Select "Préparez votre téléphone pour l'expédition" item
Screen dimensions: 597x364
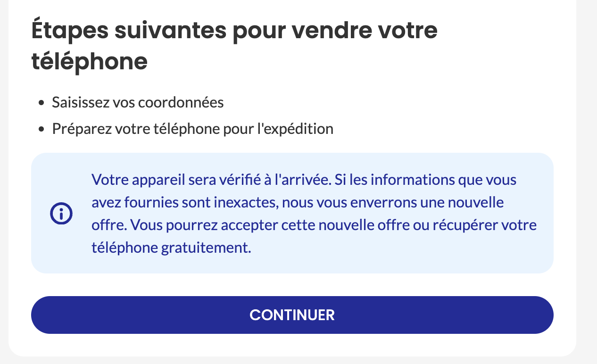click(192, 129)
